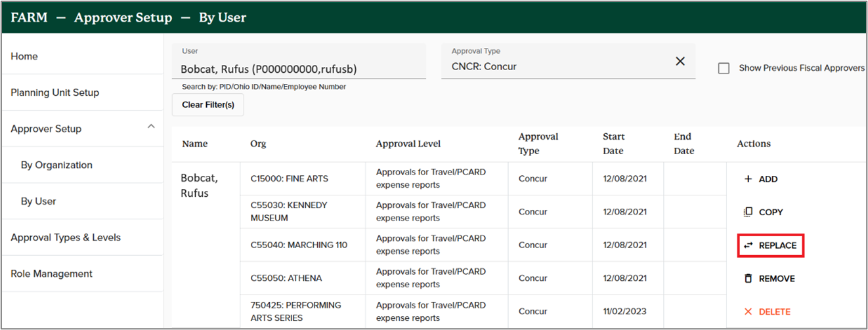Click the User search field
Viewport: 868px width, 330px height.
[299, 68]
